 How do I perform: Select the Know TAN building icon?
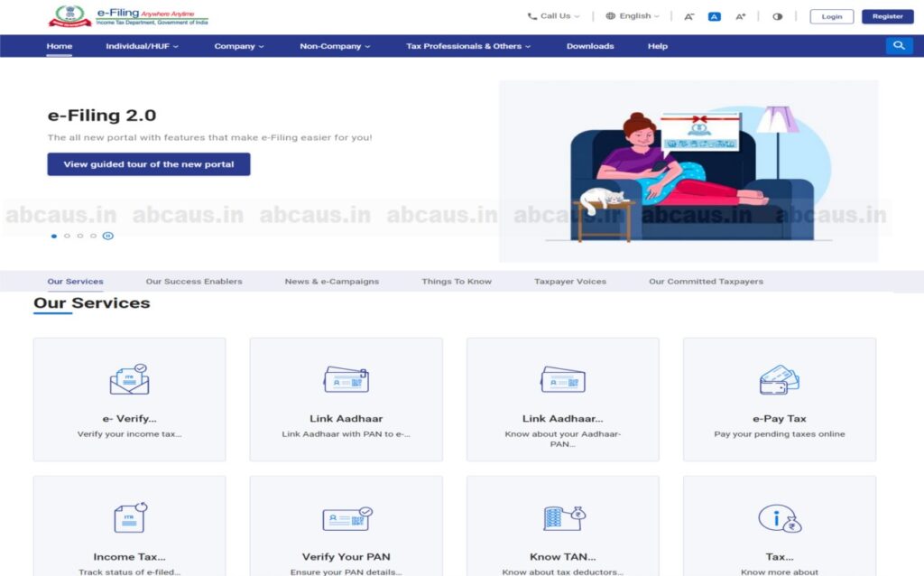[562, 518]
